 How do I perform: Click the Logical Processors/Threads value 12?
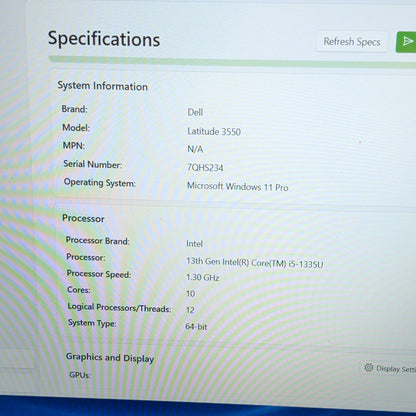point(190,310)
